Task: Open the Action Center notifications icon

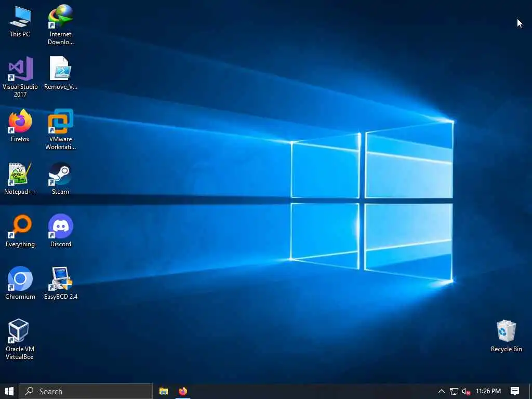Action: point(515,391)
